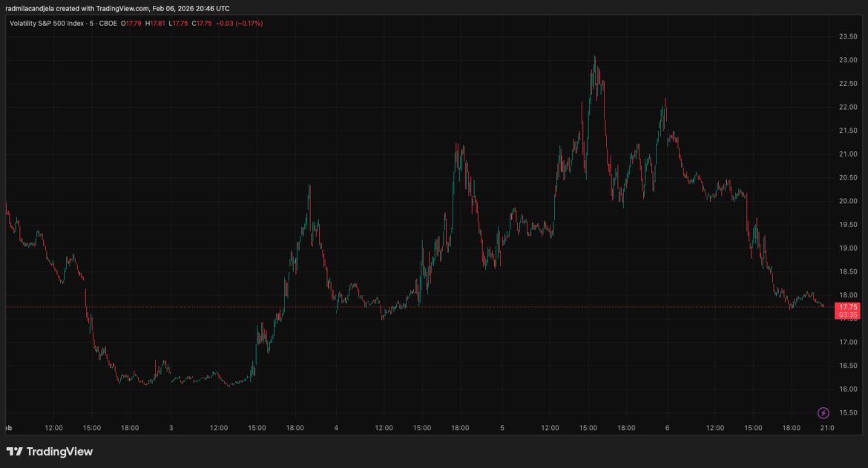The height and width of the screenshot is (468, 868).
Task: Click the low price L17.75 value
Action: click(x=180, y=23)
